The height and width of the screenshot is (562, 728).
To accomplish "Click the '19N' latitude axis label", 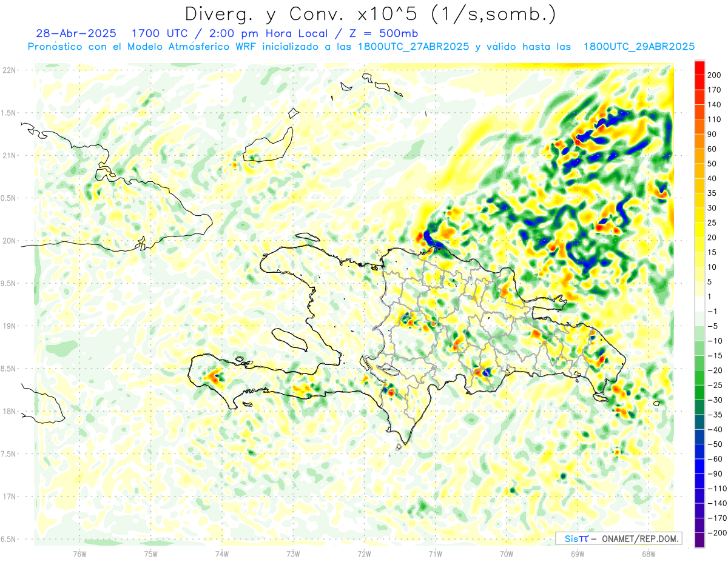I will tap(9, 326).
